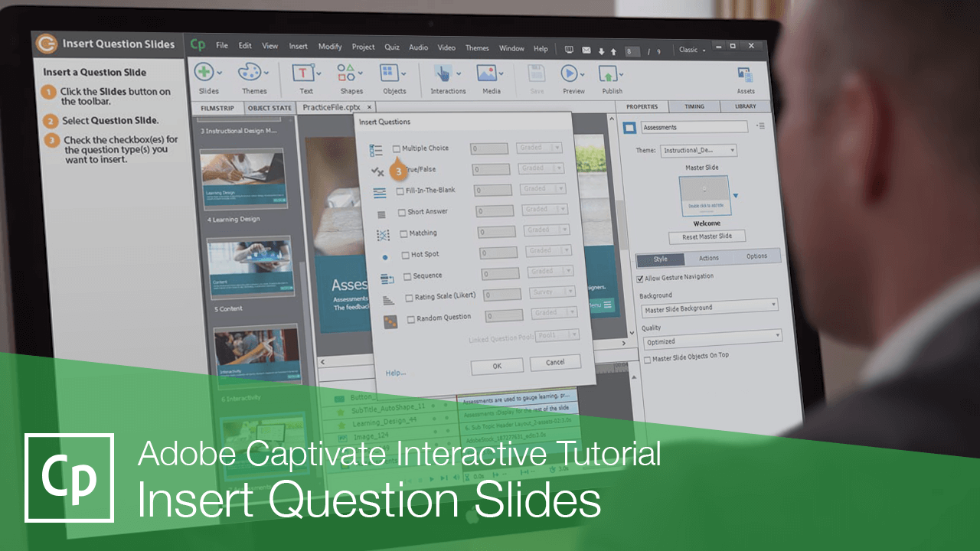This screenshot has height=551, width=980.
Task: Select the Media toolbar icon
Action: [488, 73]
